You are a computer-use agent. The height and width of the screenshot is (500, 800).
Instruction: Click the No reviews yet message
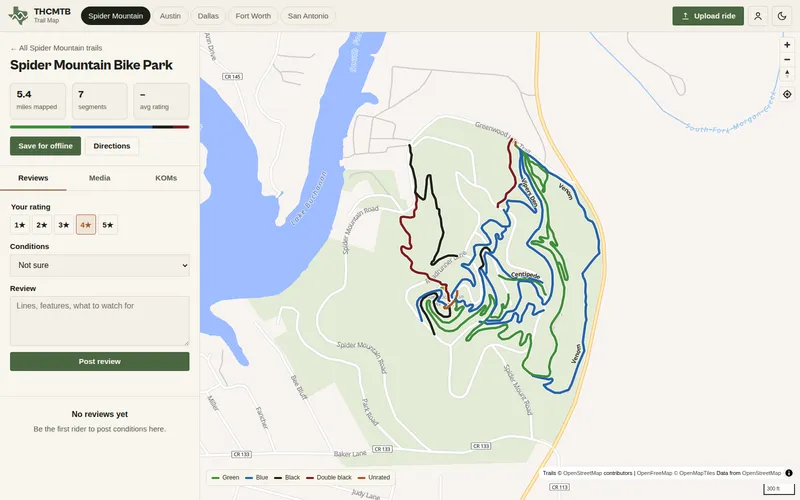[x=99, y=414]
